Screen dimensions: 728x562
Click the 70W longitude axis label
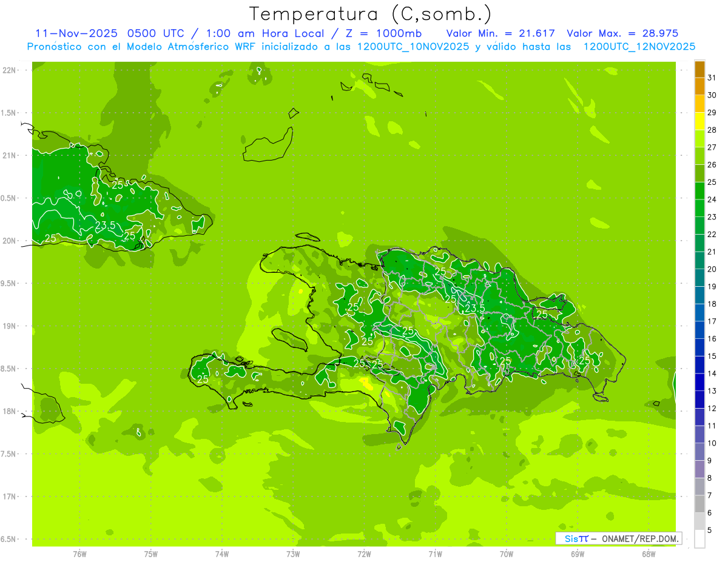(507, 554)
